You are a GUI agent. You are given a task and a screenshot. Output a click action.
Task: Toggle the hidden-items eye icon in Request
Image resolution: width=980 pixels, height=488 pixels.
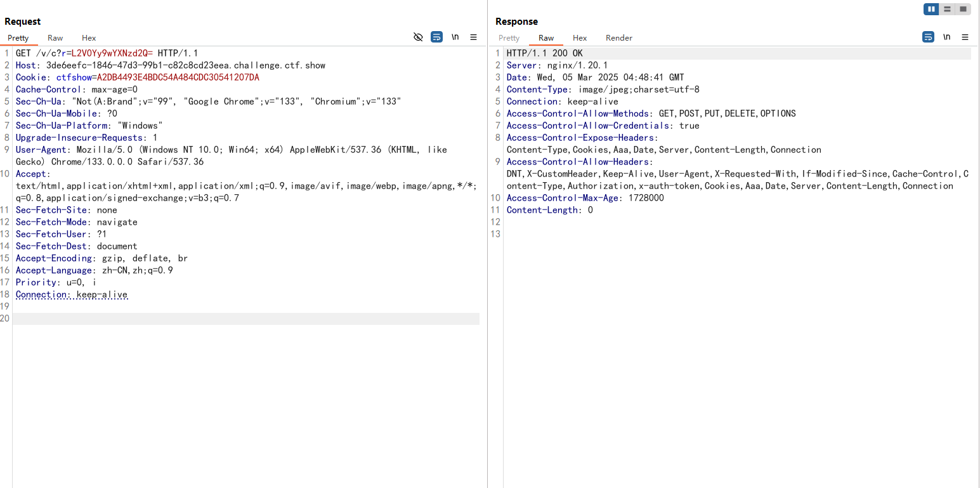[x=418, y=37]
